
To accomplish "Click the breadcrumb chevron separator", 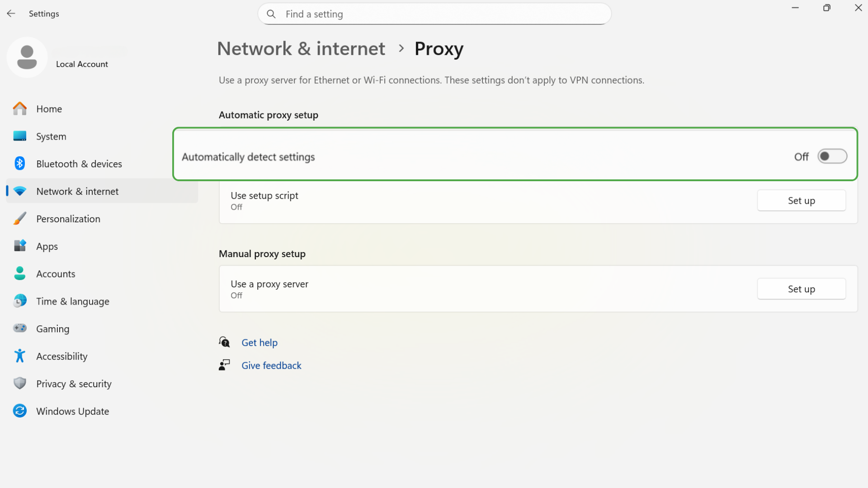I will 401,48.
